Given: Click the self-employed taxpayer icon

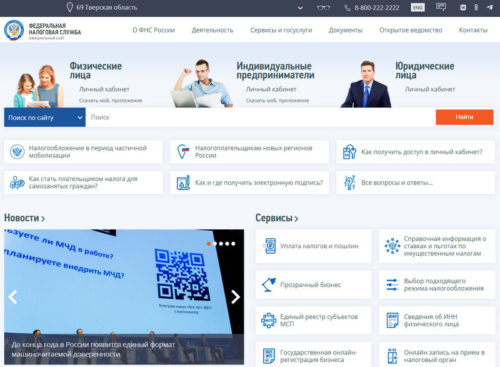Looking at the screenshot, I should click(x=17, y=183).
